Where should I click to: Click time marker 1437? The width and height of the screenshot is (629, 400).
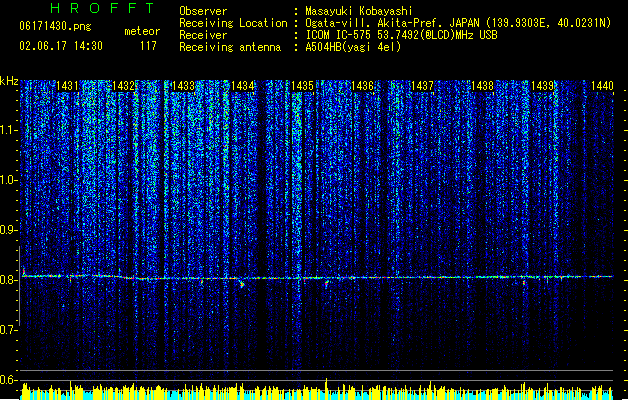click(x=422, y=86)
